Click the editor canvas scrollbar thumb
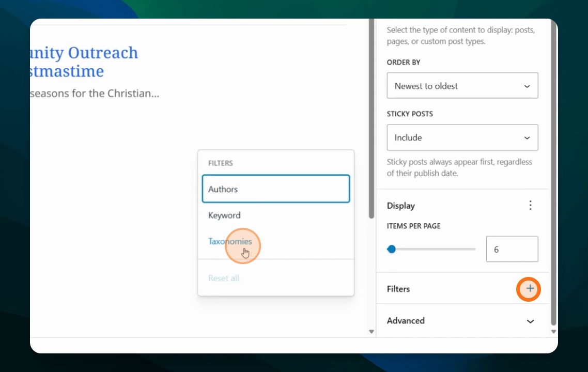The height and width of the screenshot is (372, 588). point(372,118)
